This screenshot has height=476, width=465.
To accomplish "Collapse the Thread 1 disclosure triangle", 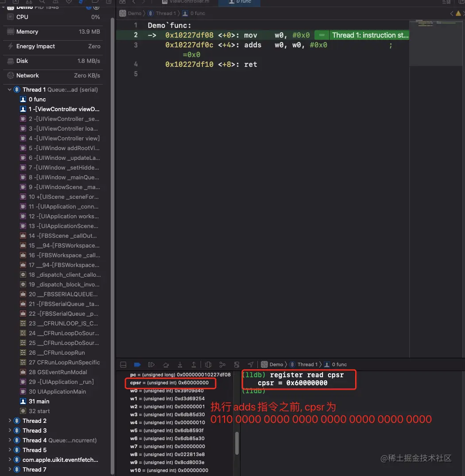I will (x=9, y=89).
